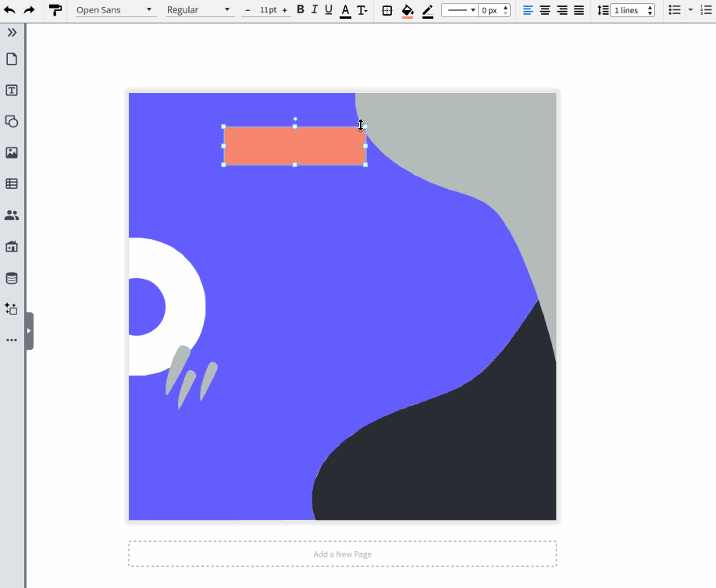Toggle underline formatting
The width and height of the screenshot is (716, 588).
pos(328,9)
